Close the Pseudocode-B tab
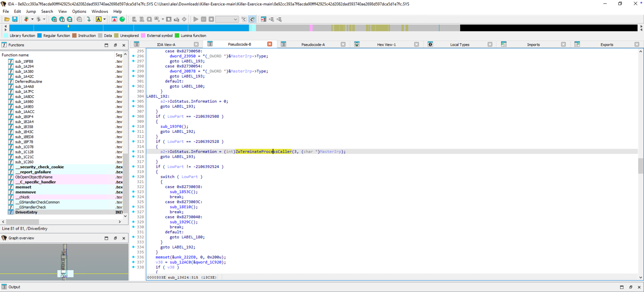This screenshot has width=644, height=292. click(x=270, y=44)
